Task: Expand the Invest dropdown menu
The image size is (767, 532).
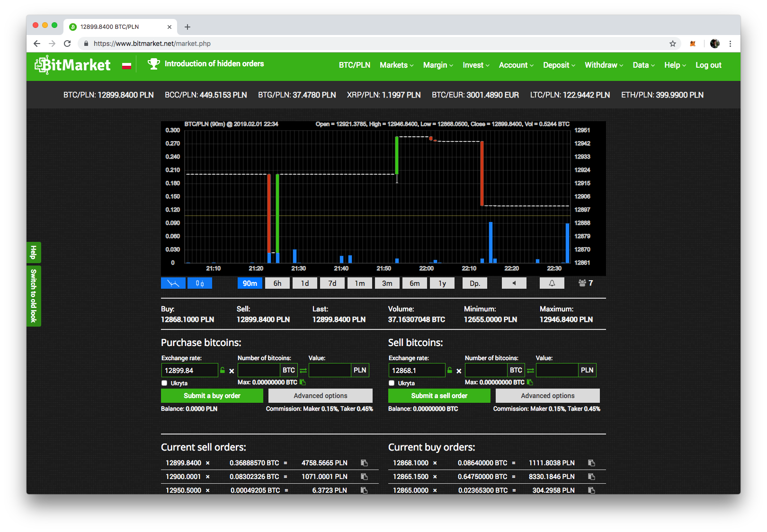Action: click(476, 65)
